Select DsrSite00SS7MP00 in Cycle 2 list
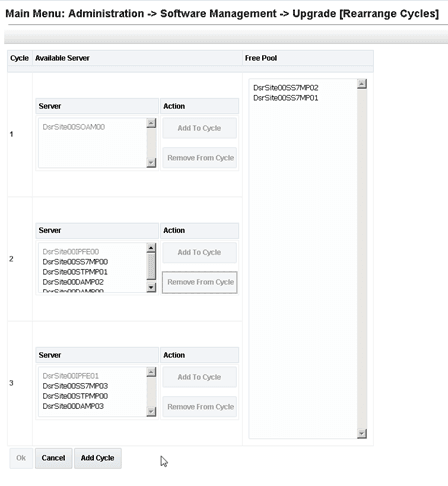Image resolution: width=448 pixels, height=486 pixels. 75,262
